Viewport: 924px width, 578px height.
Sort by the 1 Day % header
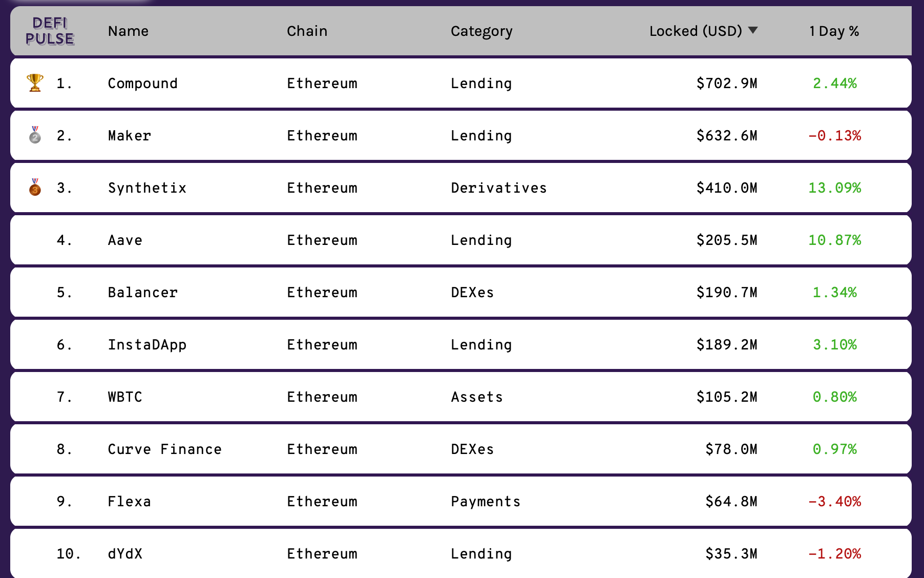click(833, 31)
